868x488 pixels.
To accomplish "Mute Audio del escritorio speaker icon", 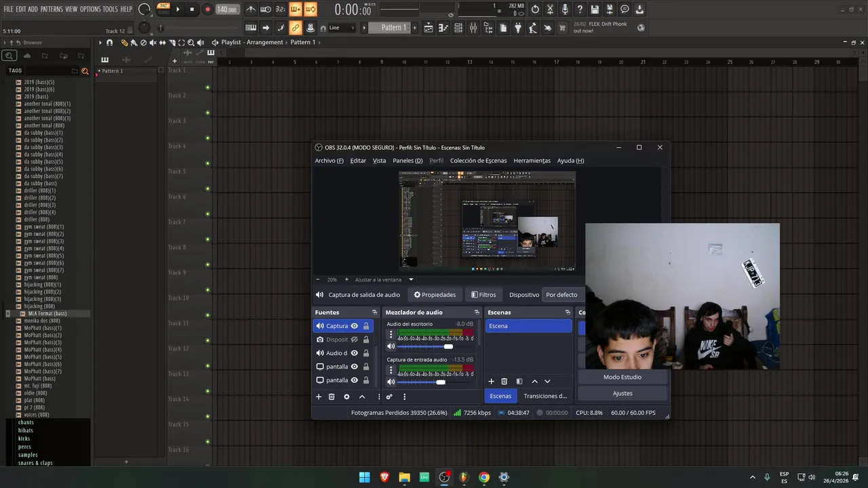I will (391, 346).
